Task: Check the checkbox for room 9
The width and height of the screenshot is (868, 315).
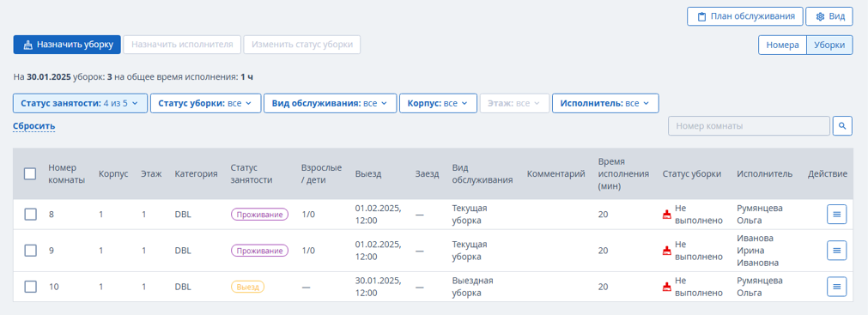Action: pyautogui.click(x=30, y=251)
